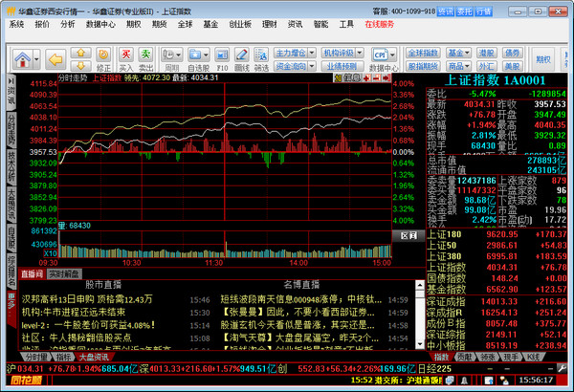Select the 画线 drawing pencil tool
Image resolution: width=574 pixels, height=392 pixels.
[x=241, y=59]
